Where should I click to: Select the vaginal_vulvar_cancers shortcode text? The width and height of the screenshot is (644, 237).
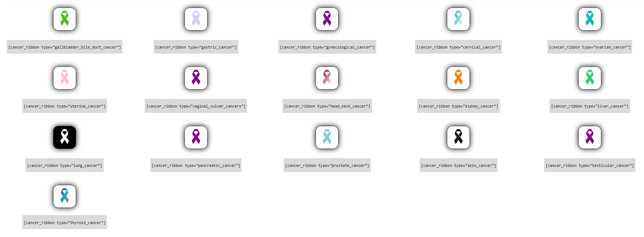(x=196, y=106)
